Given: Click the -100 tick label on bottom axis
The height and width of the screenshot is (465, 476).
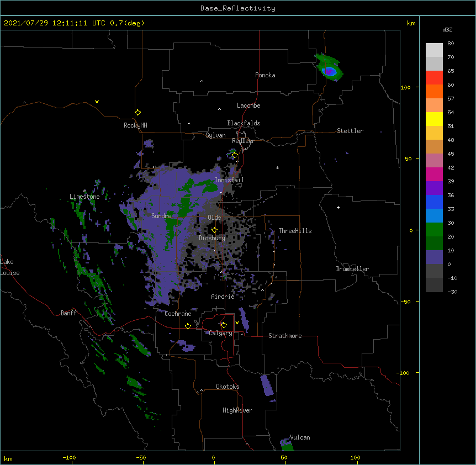Looking at the screenshot, I should (69, 457).
